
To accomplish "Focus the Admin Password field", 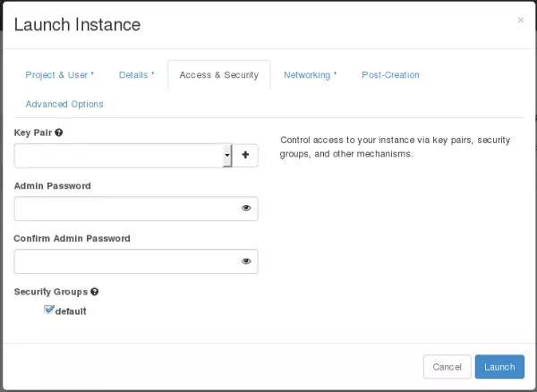I will tap(136, 209).
